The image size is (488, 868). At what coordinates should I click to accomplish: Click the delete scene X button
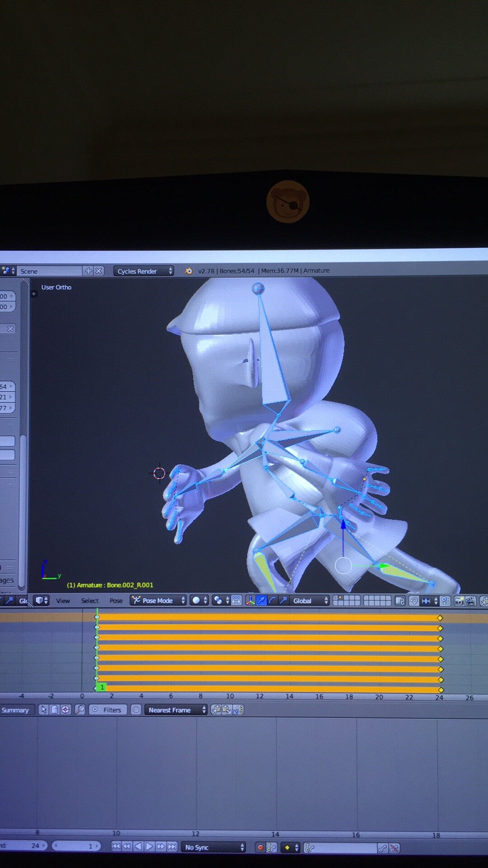99,271
